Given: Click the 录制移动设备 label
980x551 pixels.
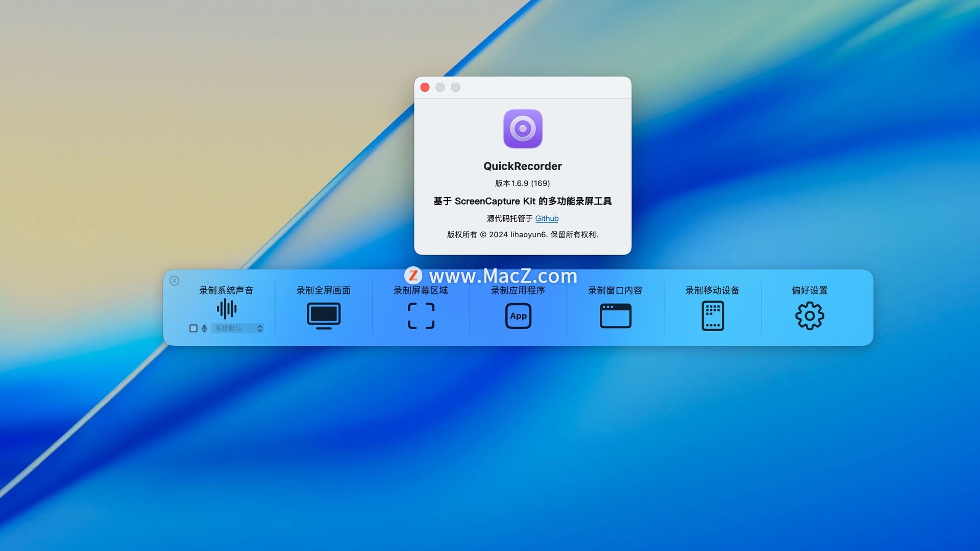Looking at the screenshot, I should coord(713,290).
